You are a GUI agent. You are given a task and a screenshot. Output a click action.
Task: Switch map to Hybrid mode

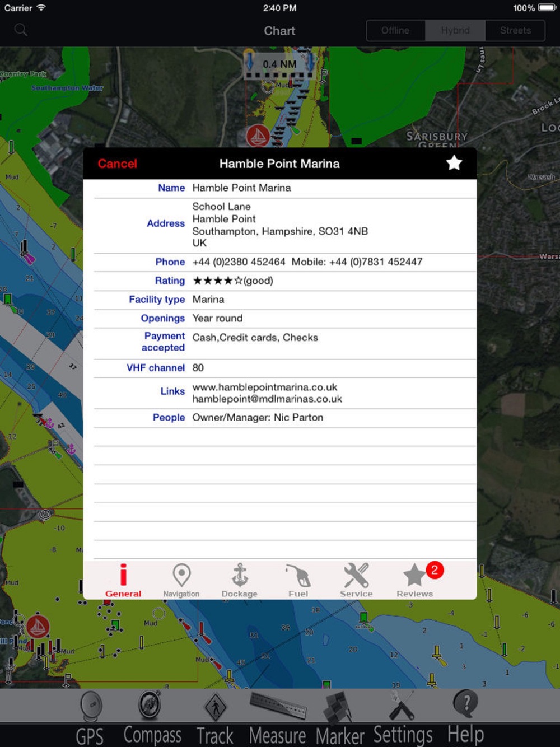point(455,31)
